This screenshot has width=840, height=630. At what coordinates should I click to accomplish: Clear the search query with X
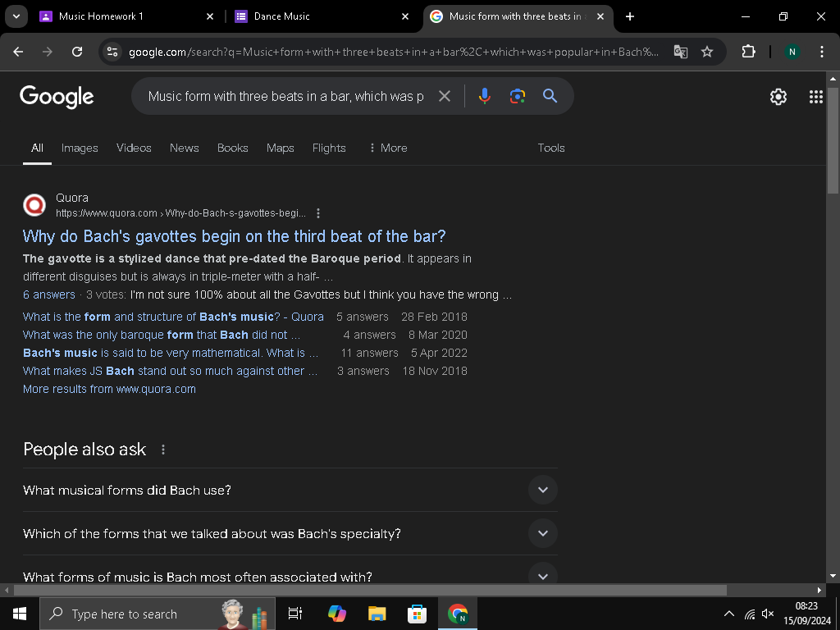445,97
